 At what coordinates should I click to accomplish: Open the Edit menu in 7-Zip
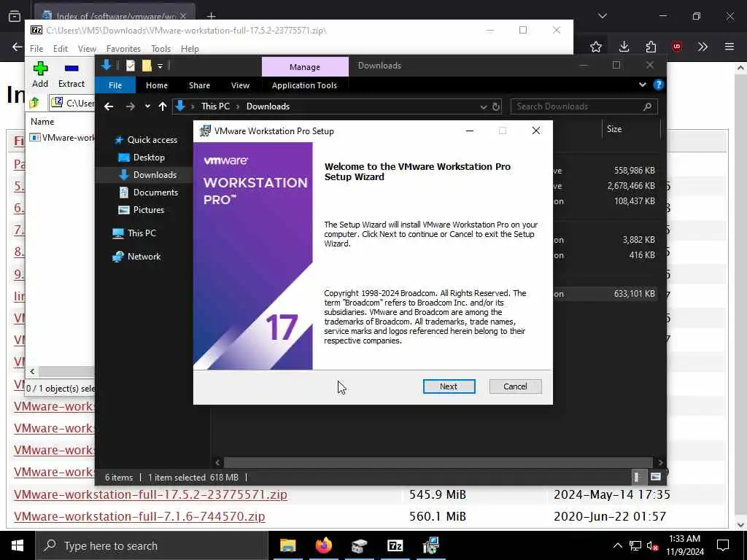tap(60, 49)
